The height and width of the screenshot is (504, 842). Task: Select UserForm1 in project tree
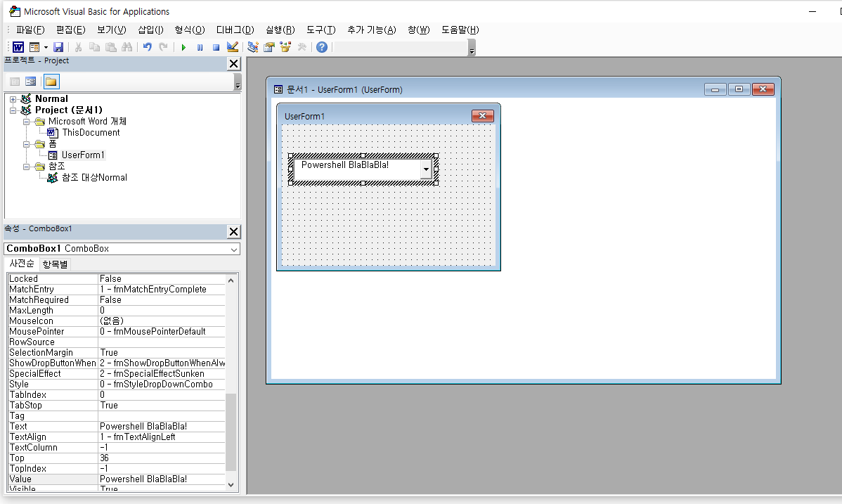83,155
